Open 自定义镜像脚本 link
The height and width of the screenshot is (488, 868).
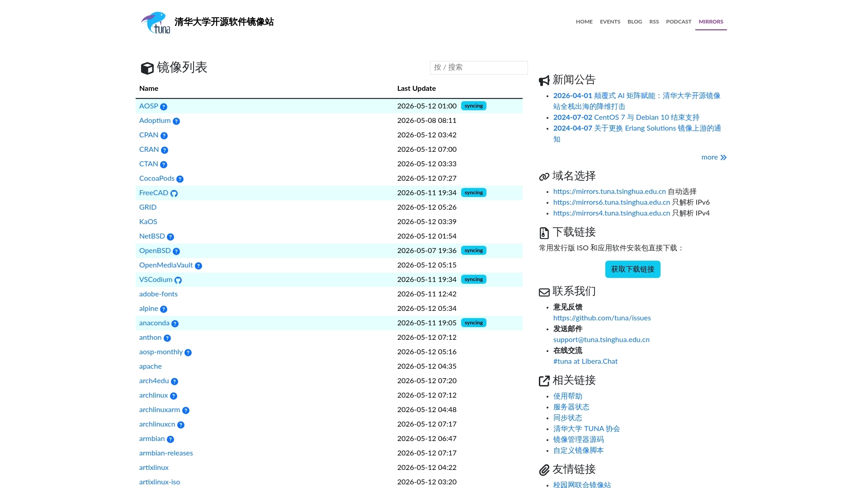[579, 450]
